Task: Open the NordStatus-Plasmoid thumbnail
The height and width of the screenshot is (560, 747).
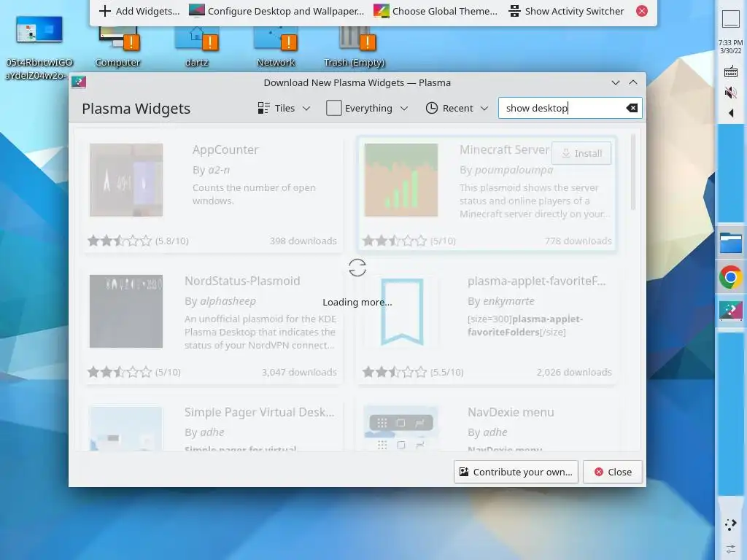Action: point(126,311)
